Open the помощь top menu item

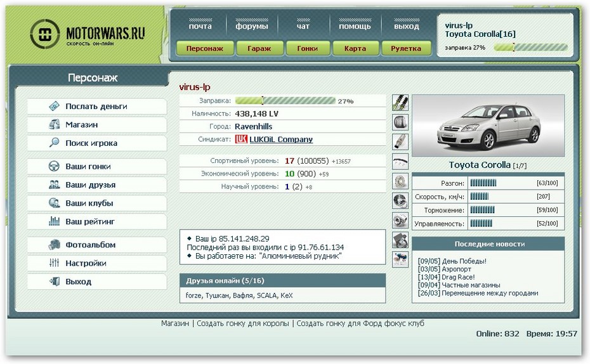355,27
